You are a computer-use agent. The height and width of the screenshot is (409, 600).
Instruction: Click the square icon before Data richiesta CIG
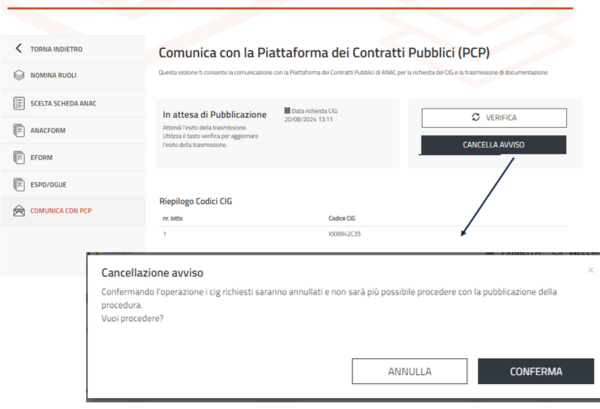287,110
